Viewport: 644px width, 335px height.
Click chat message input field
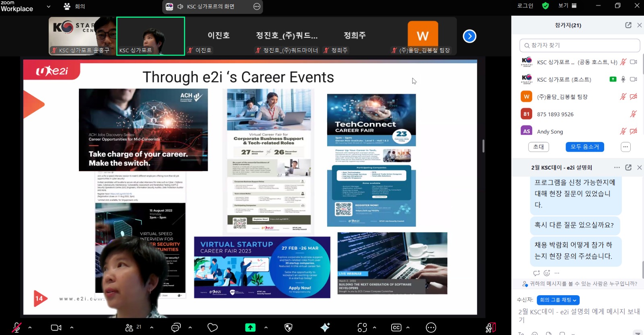pyautogui.click(x=579, y=315)
